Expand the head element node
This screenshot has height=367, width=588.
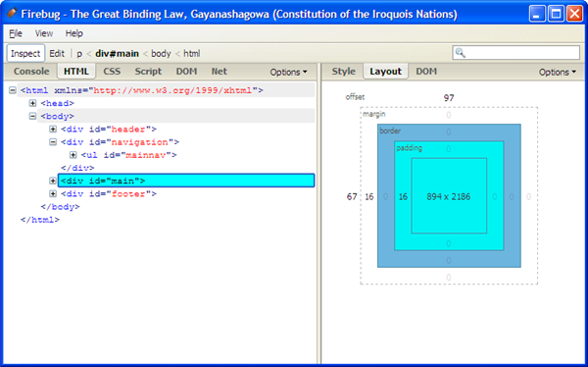(33, 103)
